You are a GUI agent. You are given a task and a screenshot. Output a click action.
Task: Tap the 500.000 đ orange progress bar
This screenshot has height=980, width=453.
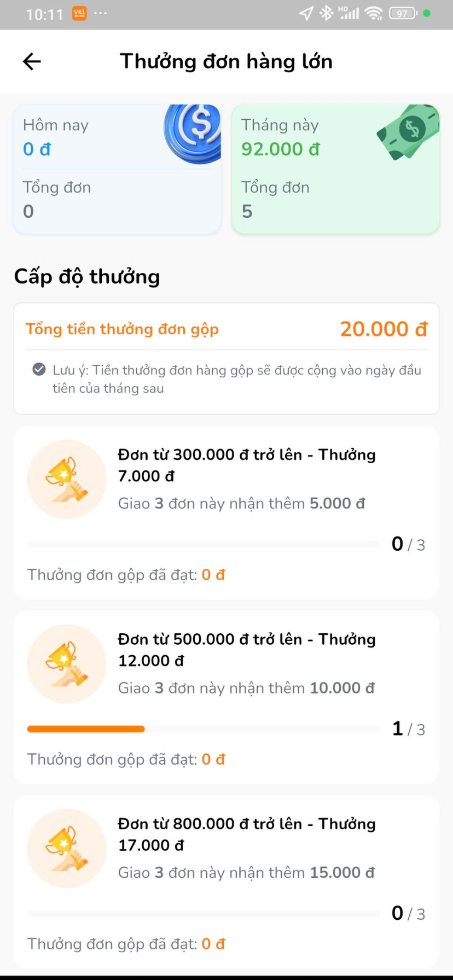coord(86,729)
